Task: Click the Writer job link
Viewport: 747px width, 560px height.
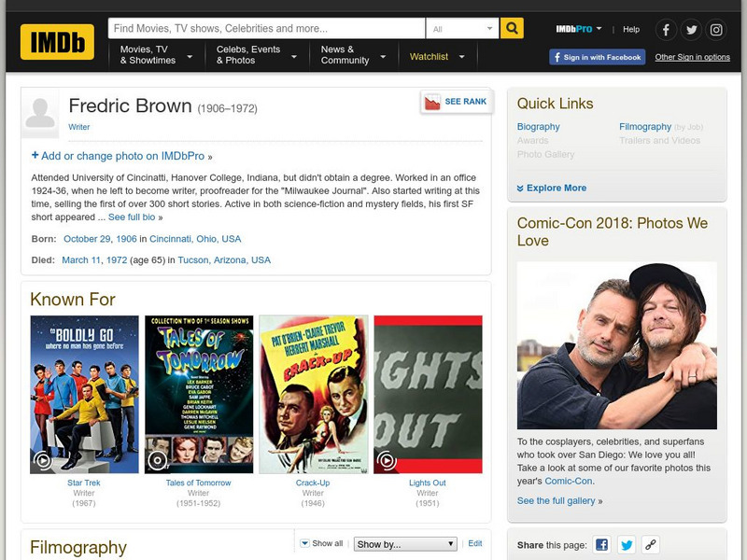Action: 79,127
